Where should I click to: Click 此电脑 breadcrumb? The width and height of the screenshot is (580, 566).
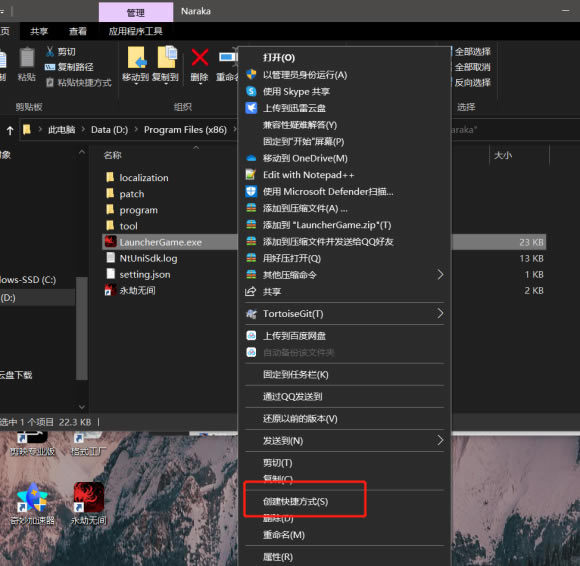coord(61,129)
